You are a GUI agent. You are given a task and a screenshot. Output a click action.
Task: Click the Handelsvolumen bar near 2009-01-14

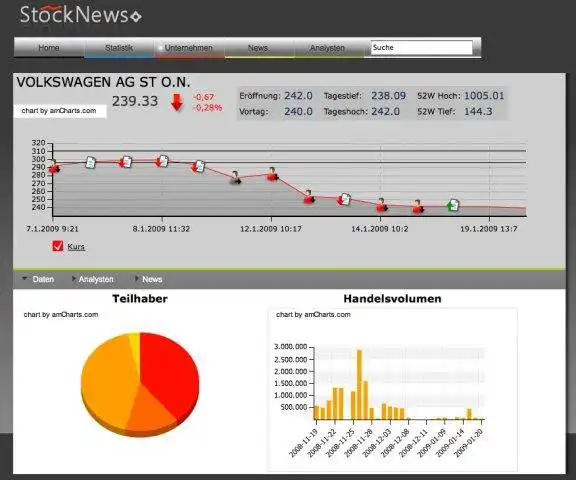(x=469, y=414)
